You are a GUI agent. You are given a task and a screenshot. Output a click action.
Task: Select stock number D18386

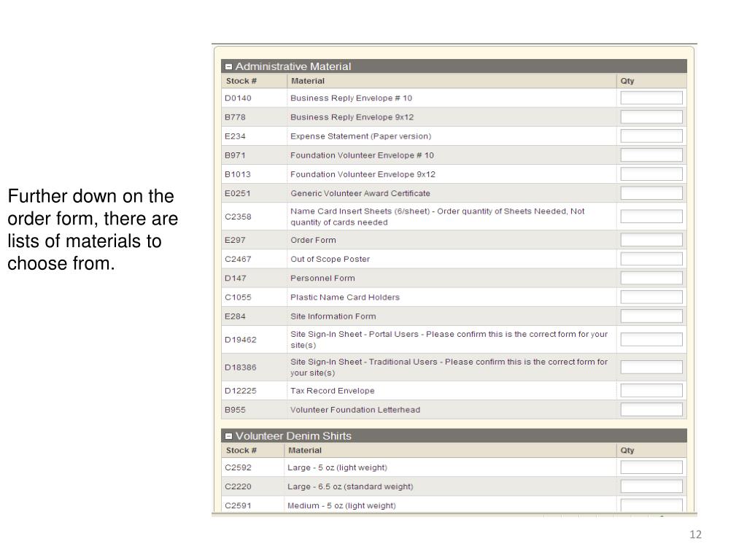tap(241, 367)
